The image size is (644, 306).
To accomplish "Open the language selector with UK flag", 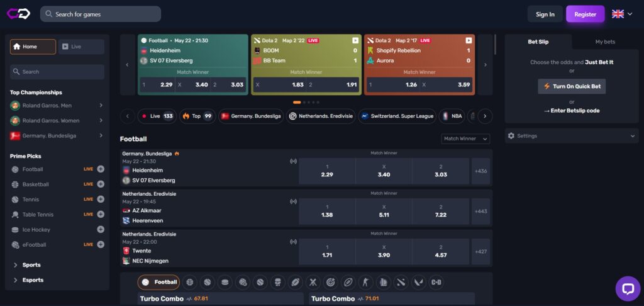I will tap(621, 14).
